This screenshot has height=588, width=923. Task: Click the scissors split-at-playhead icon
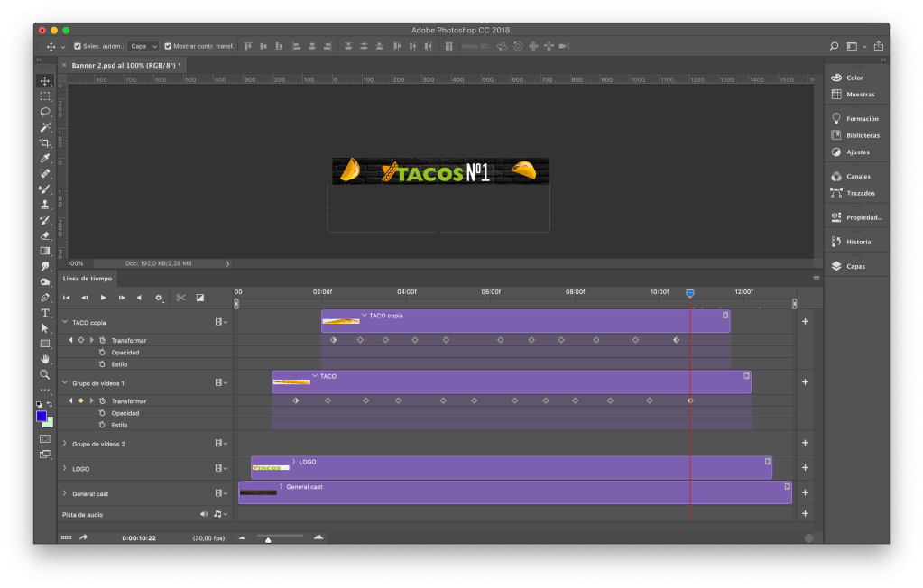(180, 298)
